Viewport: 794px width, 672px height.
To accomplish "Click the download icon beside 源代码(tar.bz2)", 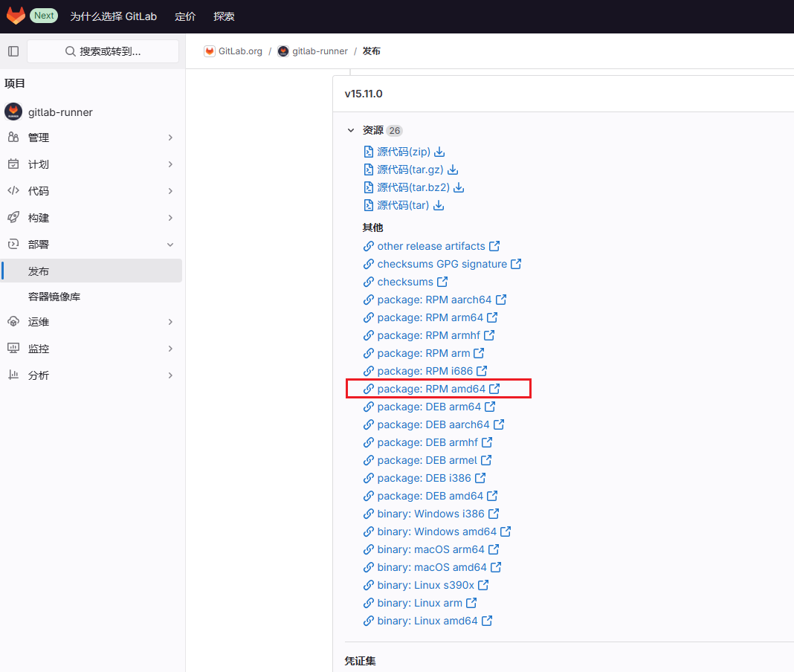I will pyautogui.click(x=459, y=187).
